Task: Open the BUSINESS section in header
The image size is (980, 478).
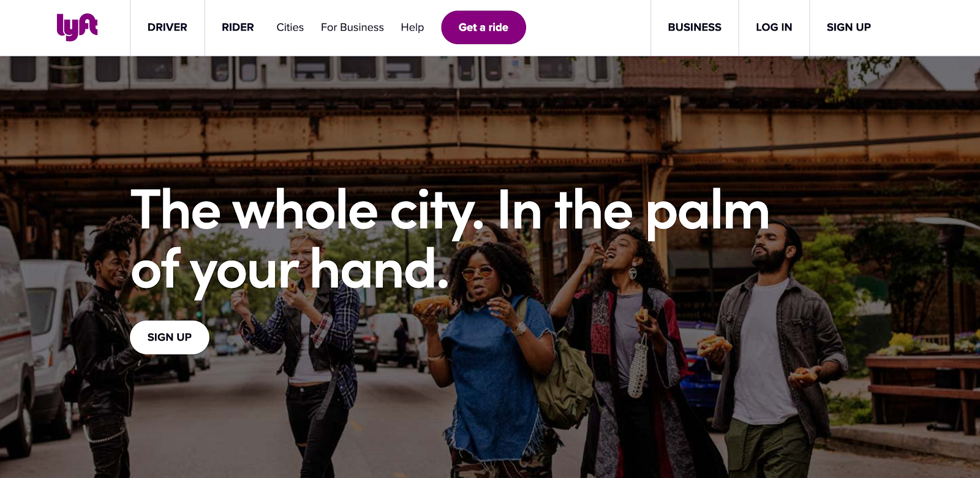Action: tap(695, 28)
